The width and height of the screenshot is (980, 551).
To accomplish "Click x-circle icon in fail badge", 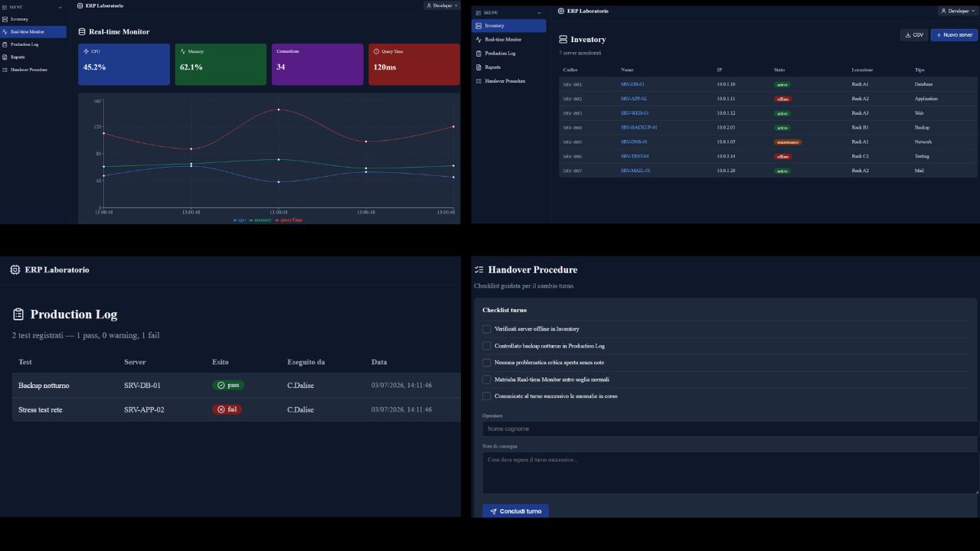I will (x=221, y=409).
